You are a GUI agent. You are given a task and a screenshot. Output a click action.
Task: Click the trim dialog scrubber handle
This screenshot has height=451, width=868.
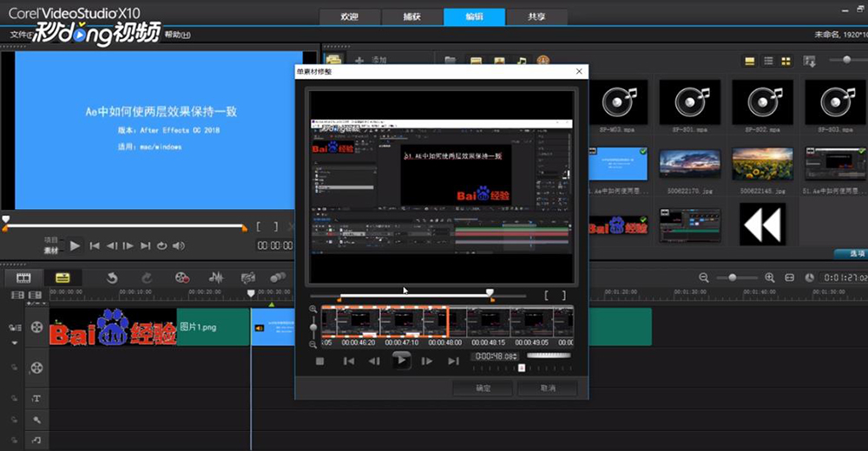490,292
